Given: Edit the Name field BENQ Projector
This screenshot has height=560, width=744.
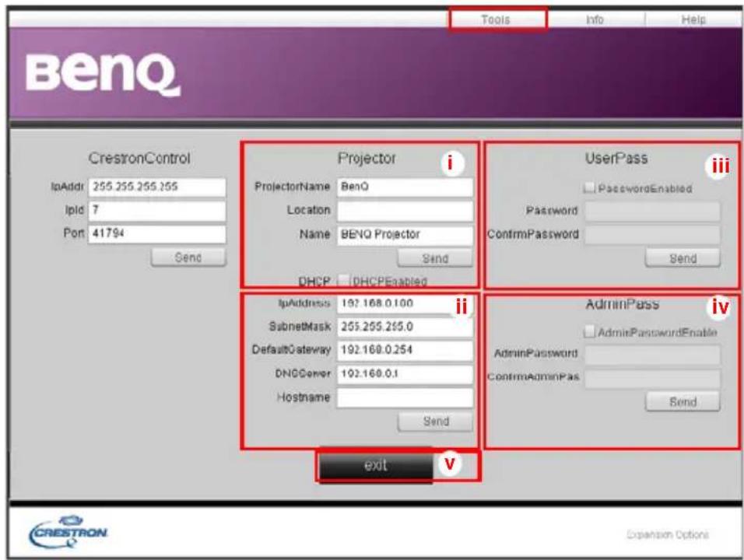Looking at the screenshot, I should point(405,235).
